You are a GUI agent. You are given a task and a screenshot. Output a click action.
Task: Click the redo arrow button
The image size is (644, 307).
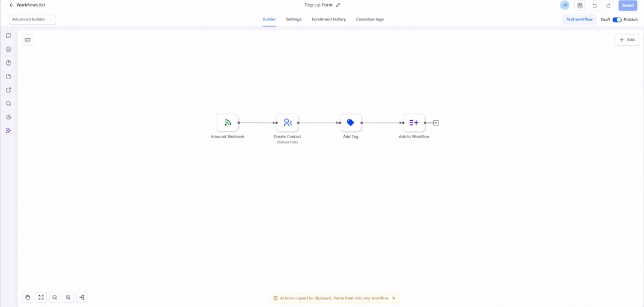[608, 5]
